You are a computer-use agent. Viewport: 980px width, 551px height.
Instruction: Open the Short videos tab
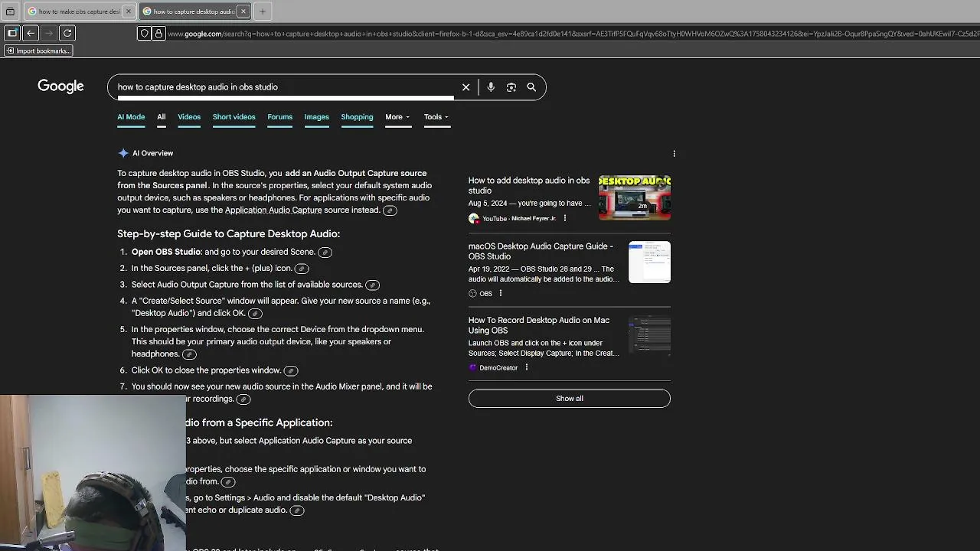point(234,117)
